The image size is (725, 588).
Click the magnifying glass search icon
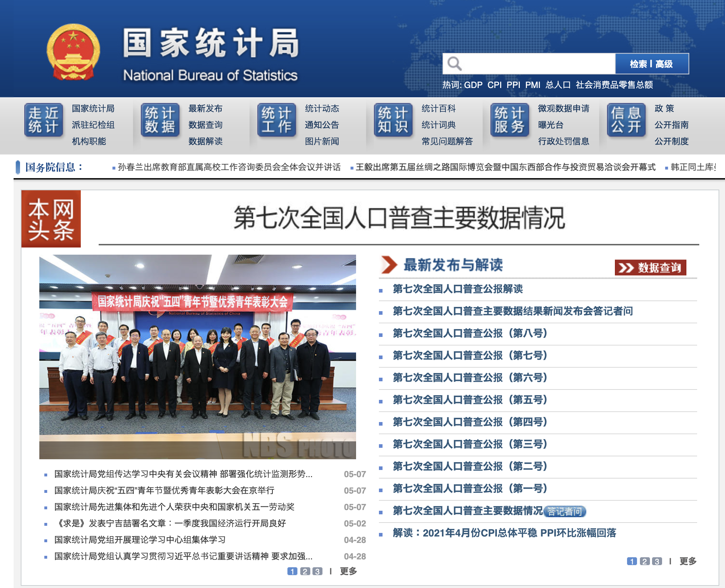tap(454, 64)
